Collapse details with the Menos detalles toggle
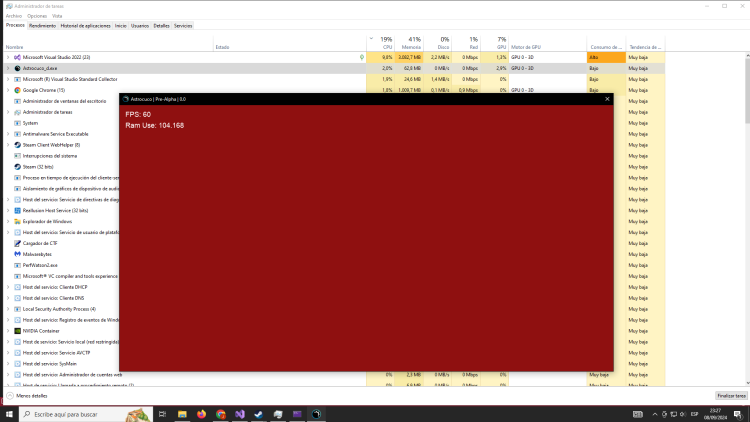Screen dimensions: 750x422 [27, 396]
